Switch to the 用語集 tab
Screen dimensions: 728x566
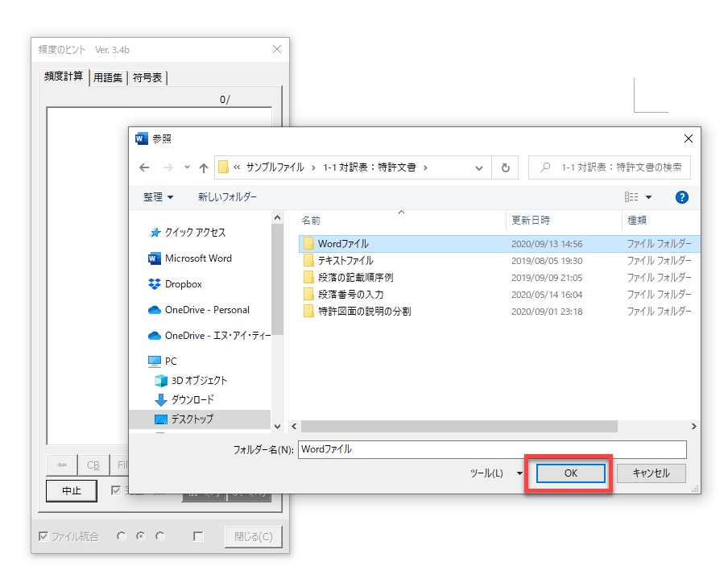tap(108, 77)
